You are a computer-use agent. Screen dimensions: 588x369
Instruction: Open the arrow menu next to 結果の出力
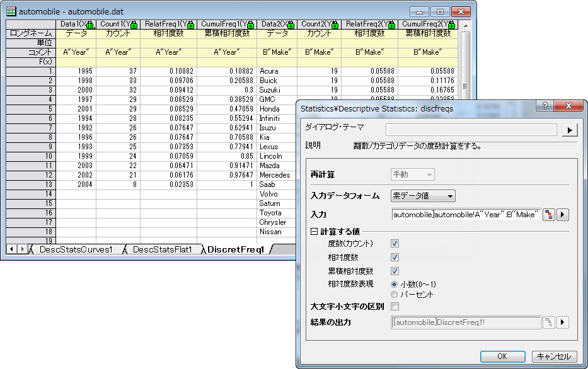(563, 322)
